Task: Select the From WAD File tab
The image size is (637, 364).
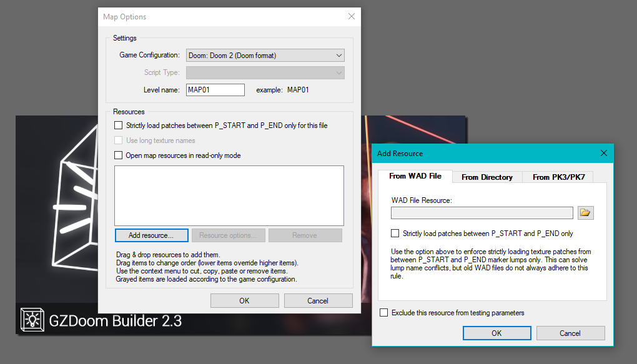Action: tap(415, 176)
